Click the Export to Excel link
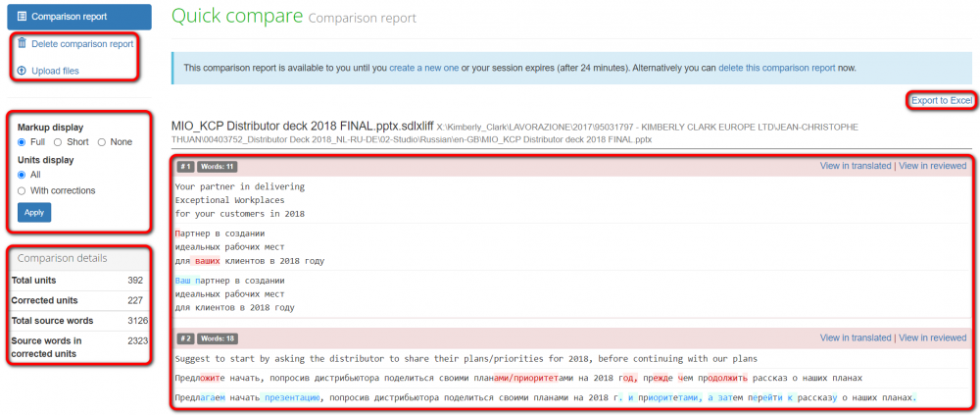Screen dimensions: 980x415 pos(941,101)
